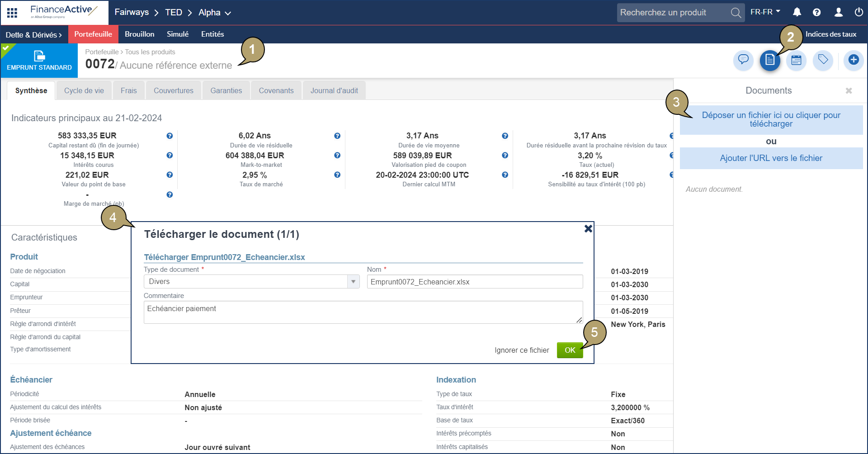
Task: Click the help icon beside Capital restant dû
Action: tap(170, 136)
